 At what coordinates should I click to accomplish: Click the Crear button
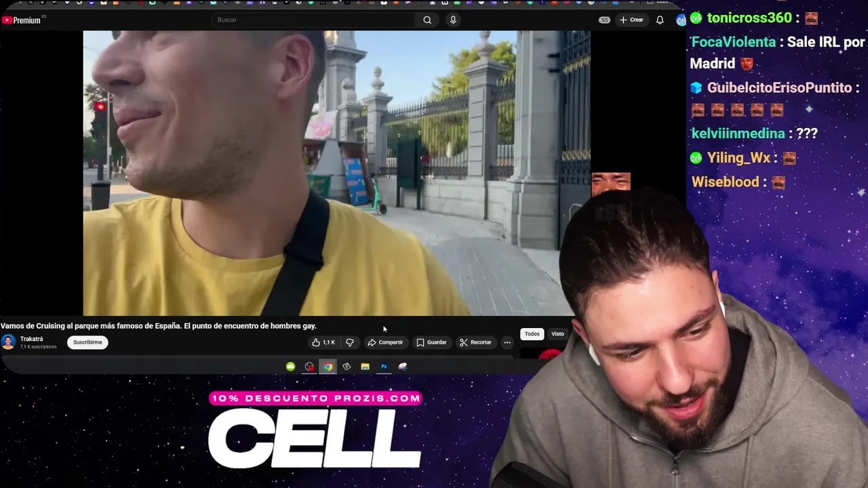click(x=631, y=20)
